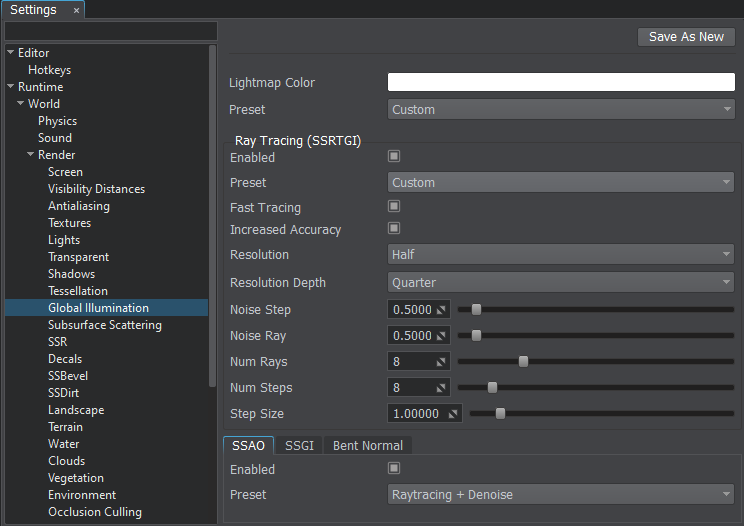Click the Noise Step slider handle
The height and width of the screenshot is (526, 744).
[x=476, y=310]
